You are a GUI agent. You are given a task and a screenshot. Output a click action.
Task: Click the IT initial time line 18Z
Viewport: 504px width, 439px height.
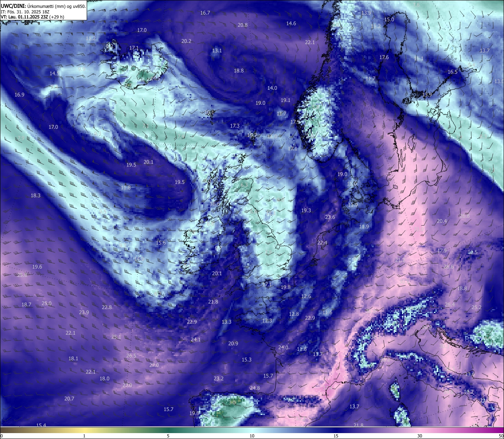pyautogui.click(x=25, y=12)
